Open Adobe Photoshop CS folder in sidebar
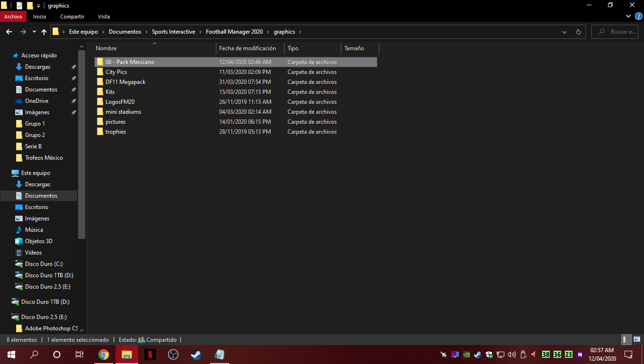 click(x=51, y=328)
